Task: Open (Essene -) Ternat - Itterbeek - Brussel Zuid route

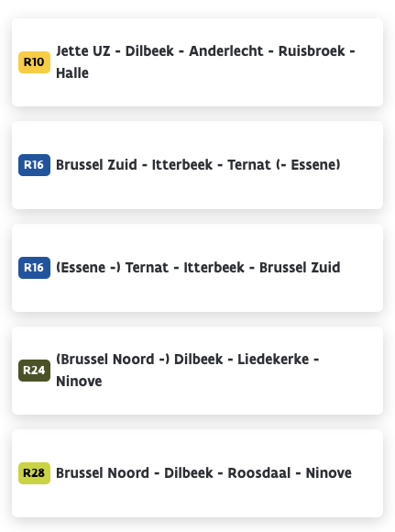Action: tap(198, 268)
